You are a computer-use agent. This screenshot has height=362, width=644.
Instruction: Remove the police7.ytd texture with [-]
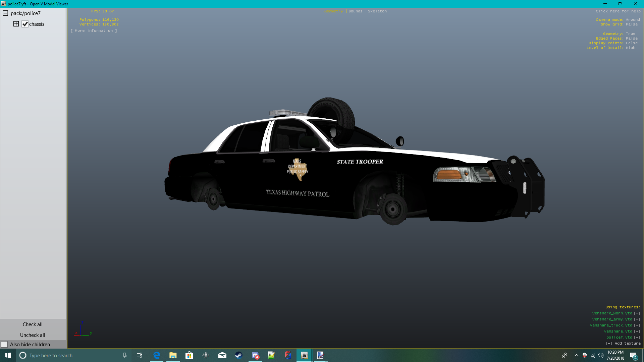pos(637,338)
